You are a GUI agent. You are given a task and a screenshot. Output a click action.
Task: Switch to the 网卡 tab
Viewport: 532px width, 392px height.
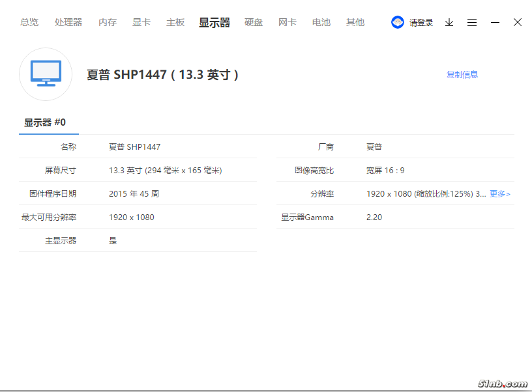288,22
